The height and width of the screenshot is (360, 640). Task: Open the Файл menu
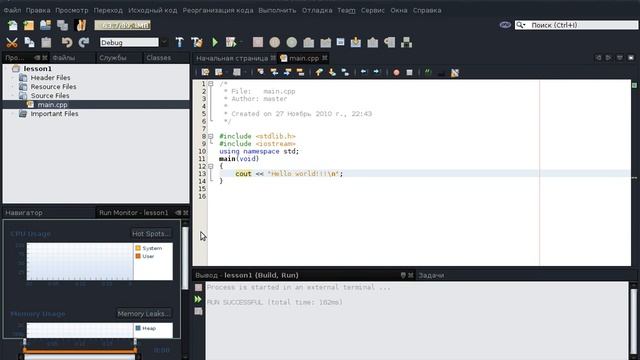point(12,10)
